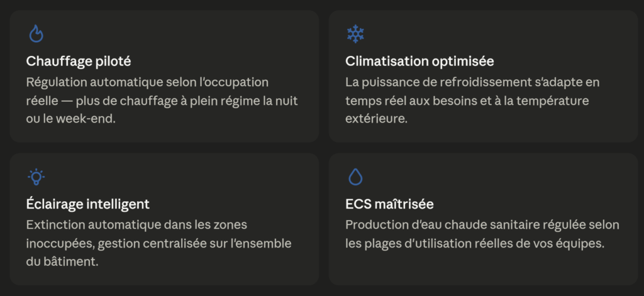Click the word week-end in heating card
The height and width of the screenshot is (296, 644).
pos(86,119)
